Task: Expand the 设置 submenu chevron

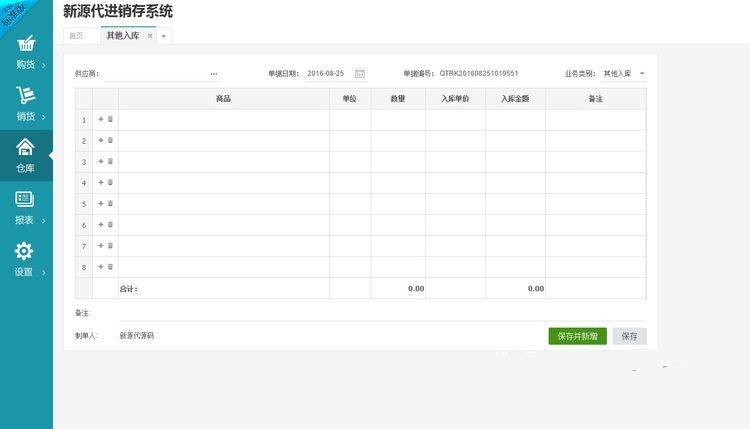Action: pyautogui.click(x=44, y=273)
